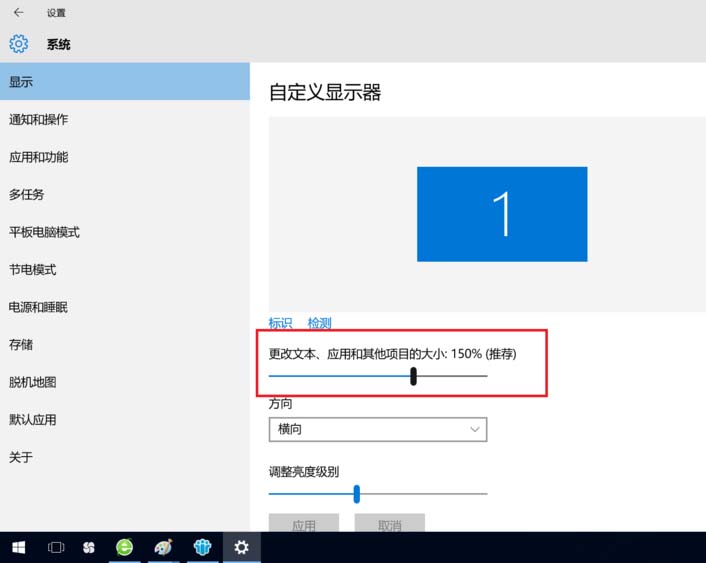This screenshot has height=563, width=706.
Task: Open Task View from the taskbar
Action: tap(56, 547)
